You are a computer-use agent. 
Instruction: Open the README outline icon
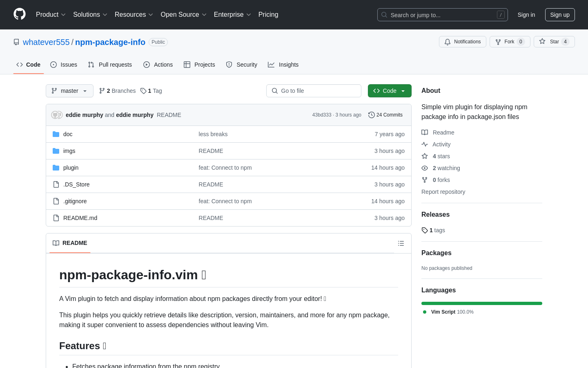pyautogui.click(x=401, y=243)
